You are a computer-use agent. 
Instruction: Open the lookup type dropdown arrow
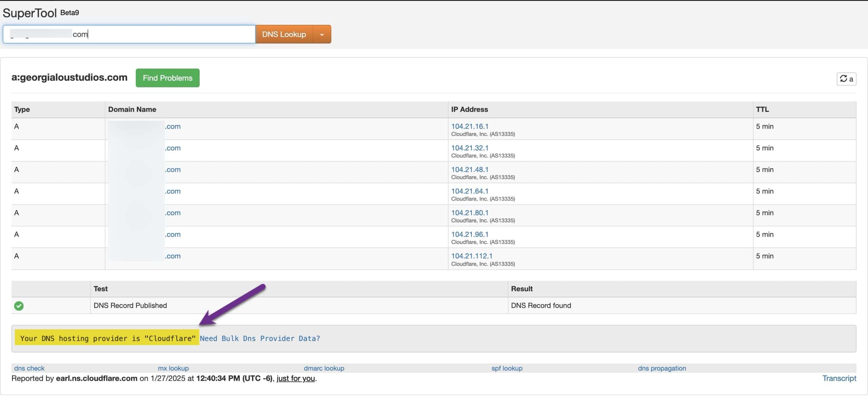click(x=322, y=34)
